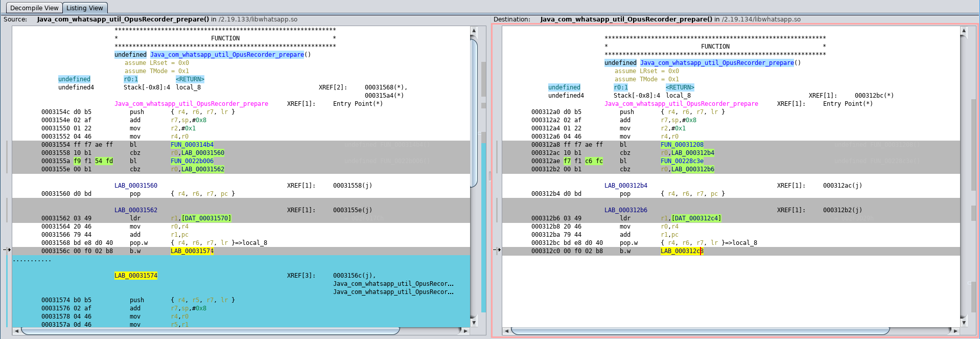Click Entry Point(*) reference in Source
The width and height of the screenshot is (980, 339).
click(358, 104)
